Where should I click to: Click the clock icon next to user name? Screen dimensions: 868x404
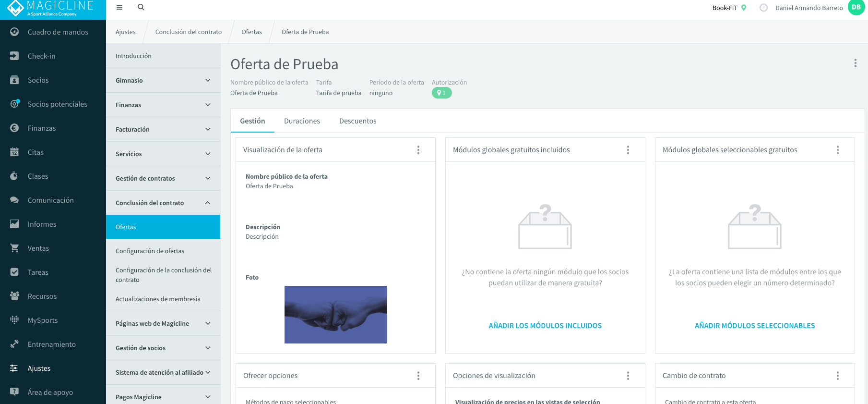[764, 8]
